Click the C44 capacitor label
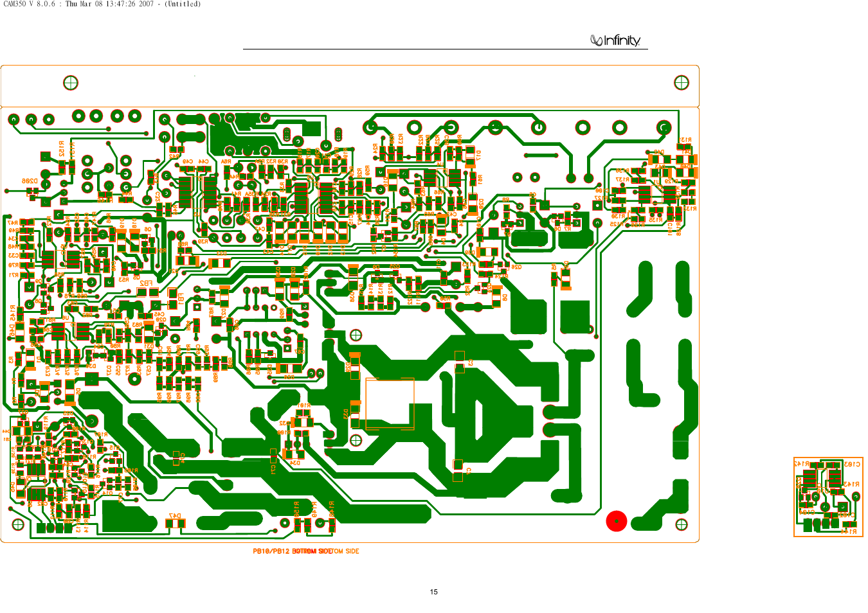This screenshot has width=868, height=613. (x=203, y=162)
